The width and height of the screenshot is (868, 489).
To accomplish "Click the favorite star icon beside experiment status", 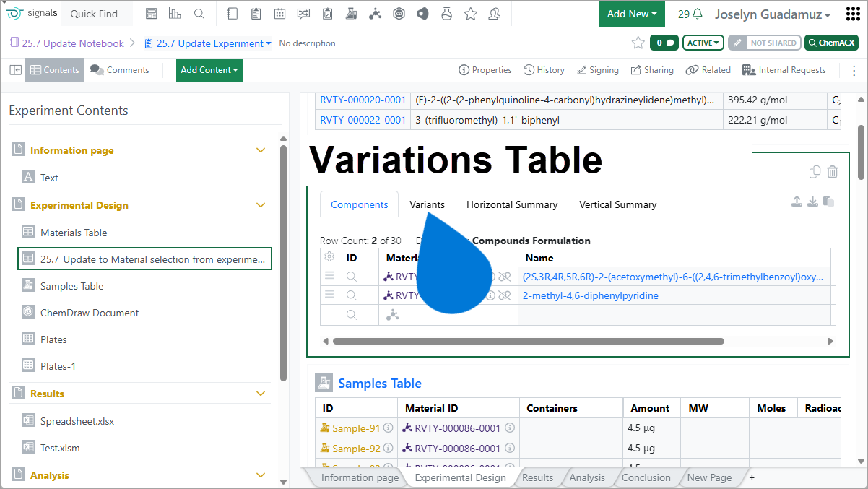I will pyautogui.click(x=638, y=43).
